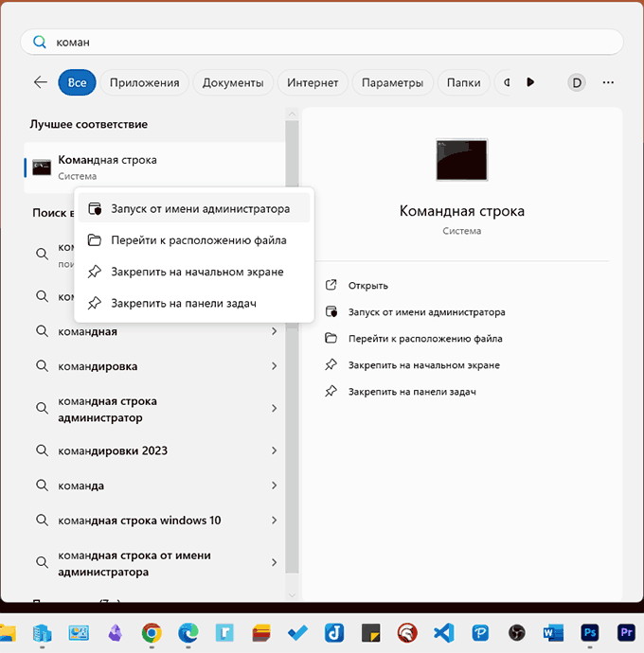Click the large Command Prompt preview icon
The image size is (644, 653).
(x=461, y=160)
